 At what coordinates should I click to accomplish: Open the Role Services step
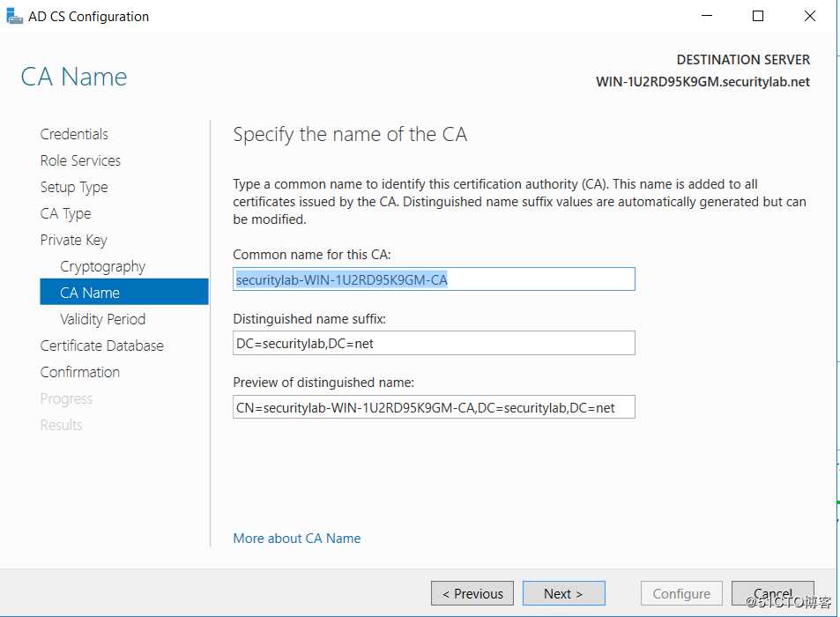coord(80,160)
